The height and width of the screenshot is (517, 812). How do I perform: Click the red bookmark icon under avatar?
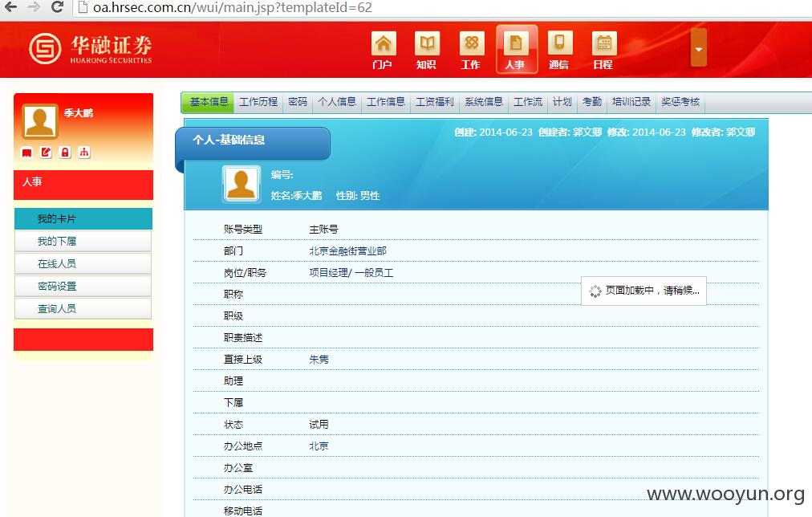(27, 153)
